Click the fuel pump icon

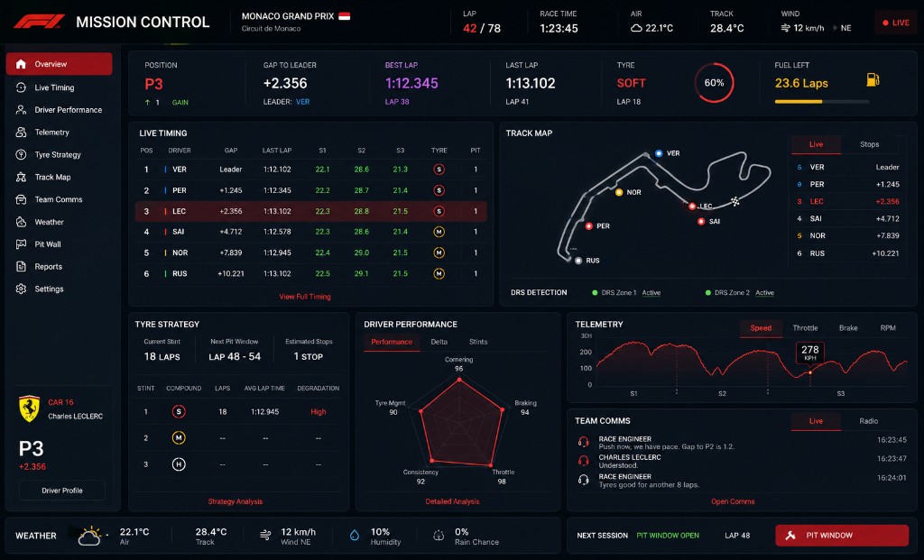pos(873,79)
